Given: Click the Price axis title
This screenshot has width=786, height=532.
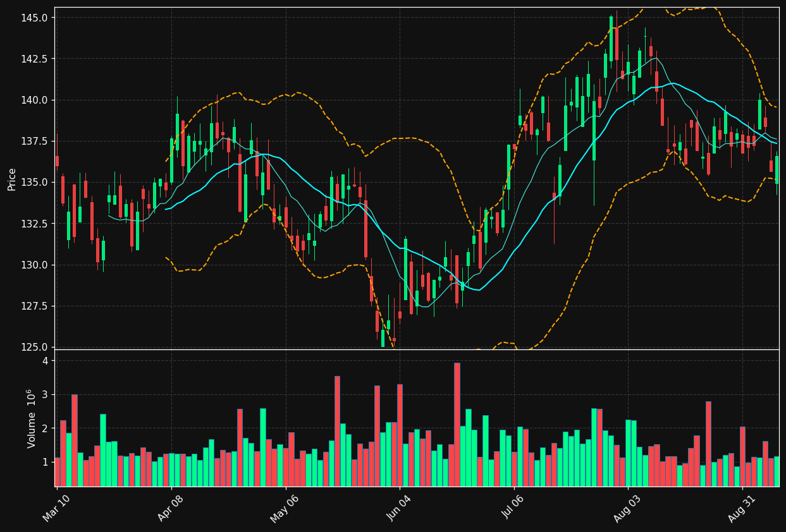Looking at the screenshot, I should pyautogui.click(x=12, y=178).
